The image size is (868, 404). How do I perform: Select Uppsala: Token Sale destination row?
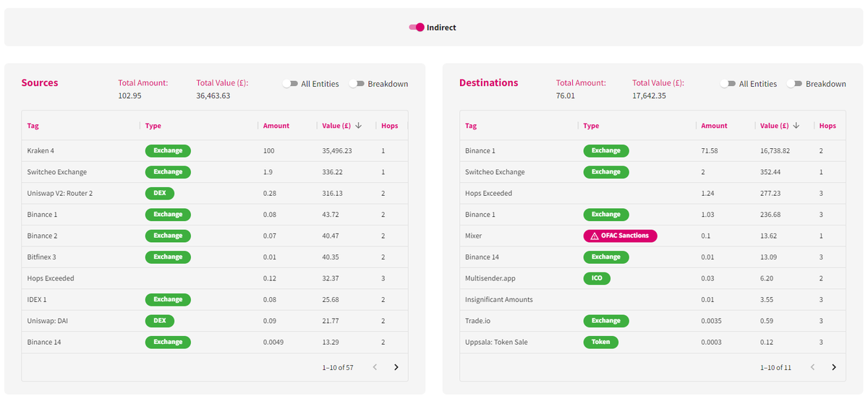coord(652,342)
